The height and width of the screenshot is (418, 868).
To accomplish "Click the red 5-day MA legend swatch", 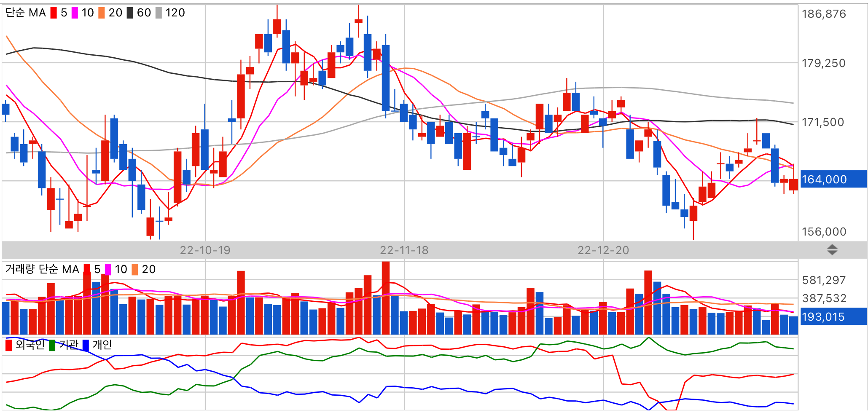I will coord(54,13).
